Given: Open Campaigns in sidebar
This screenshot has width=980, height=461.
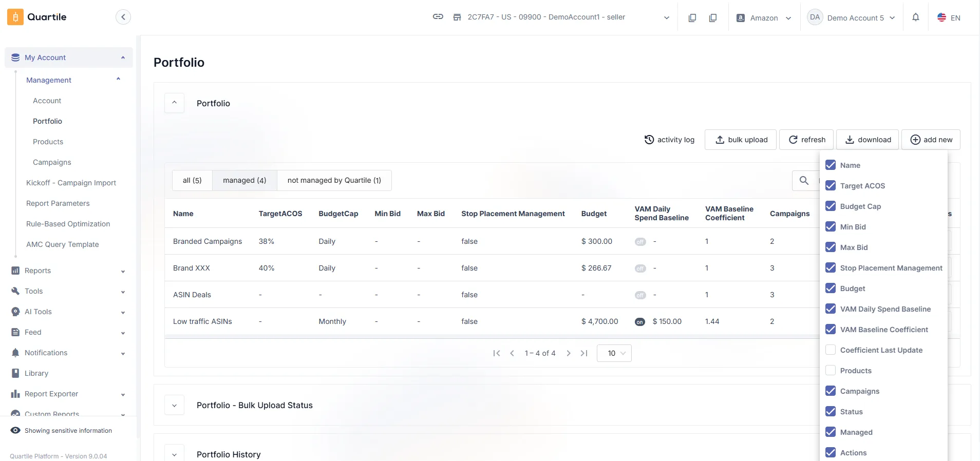Looking at the screenshot, I should tap(52, 162).
